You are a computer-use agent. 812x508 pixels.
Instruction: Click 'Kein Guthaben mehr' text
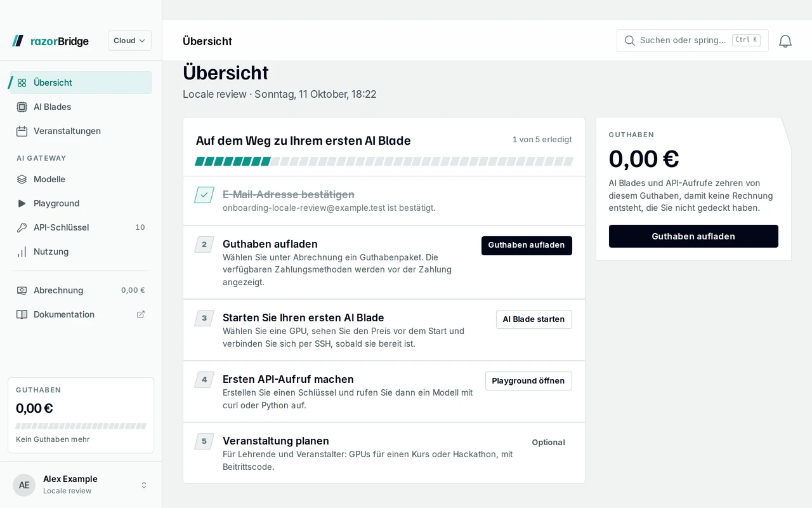click(53, 439)
